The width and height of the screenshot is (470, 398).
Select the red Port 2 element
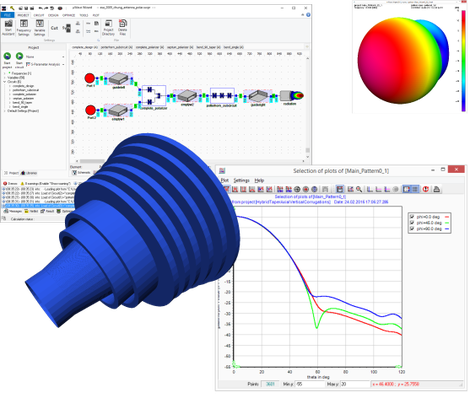point(90,110)
